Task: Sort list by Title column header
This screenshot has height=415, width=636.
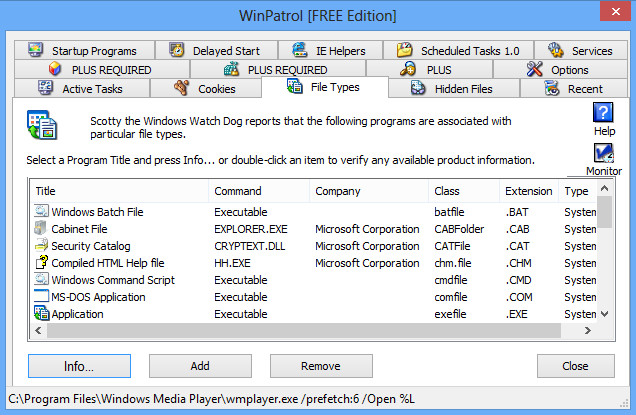Action: (x=120, y=191)
